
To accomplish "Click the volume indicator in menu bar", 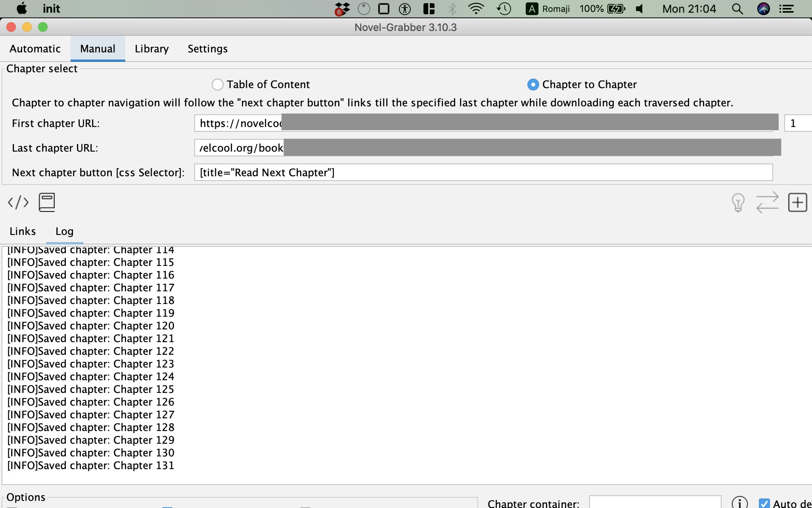I will click(639, 8).
